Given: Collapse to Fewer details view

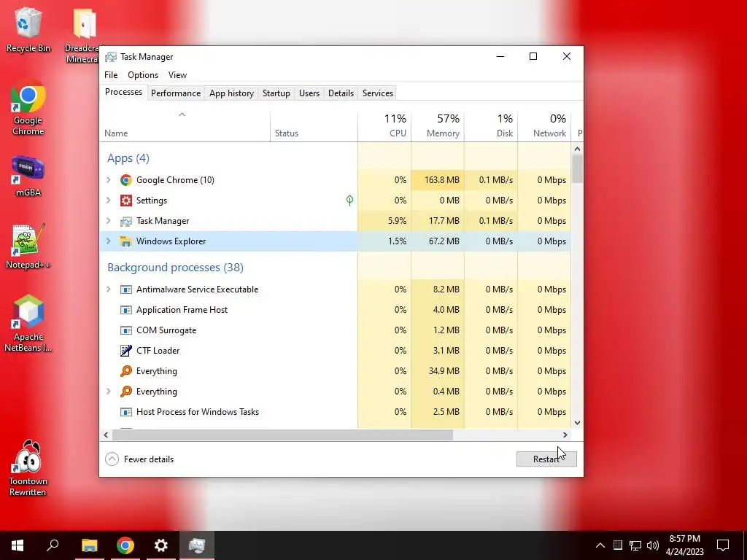Looking at the screenshot, I should coord(139,459).
